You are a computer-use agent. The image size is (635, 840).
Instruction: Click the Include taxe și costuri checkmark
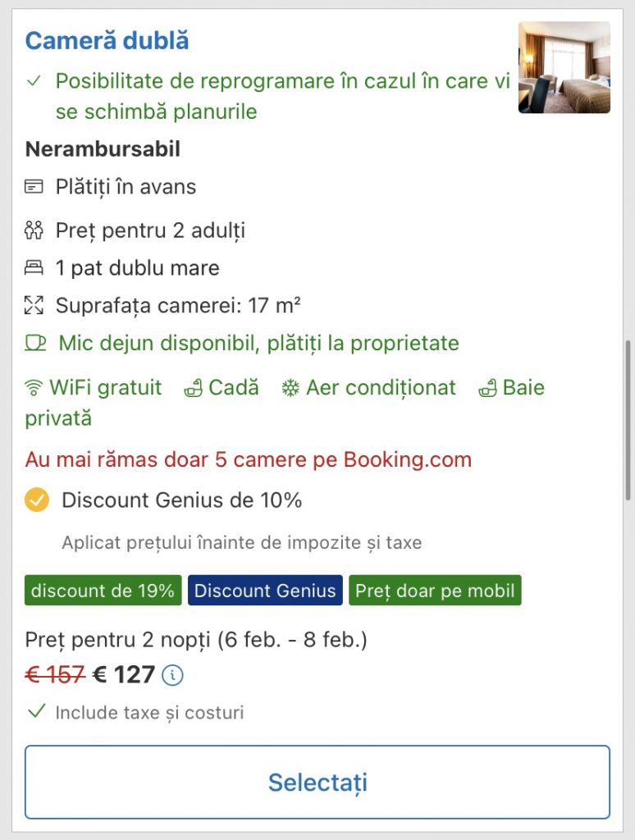pos(36,711)
